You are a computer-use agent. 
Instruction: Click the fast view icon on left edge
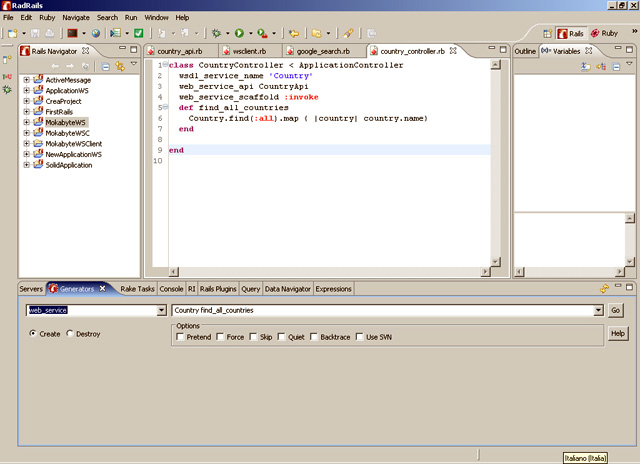[x=7, y=60]
